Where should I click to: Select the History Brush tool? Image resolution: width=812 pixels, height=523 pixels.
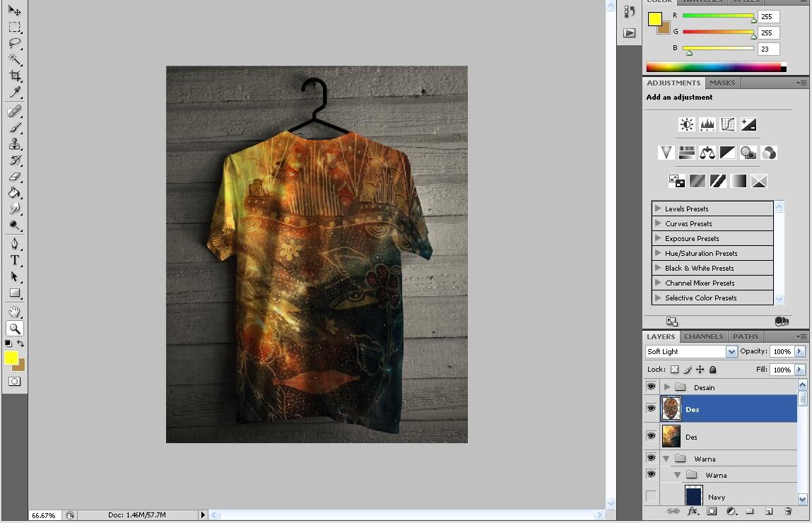pos(15,160)
